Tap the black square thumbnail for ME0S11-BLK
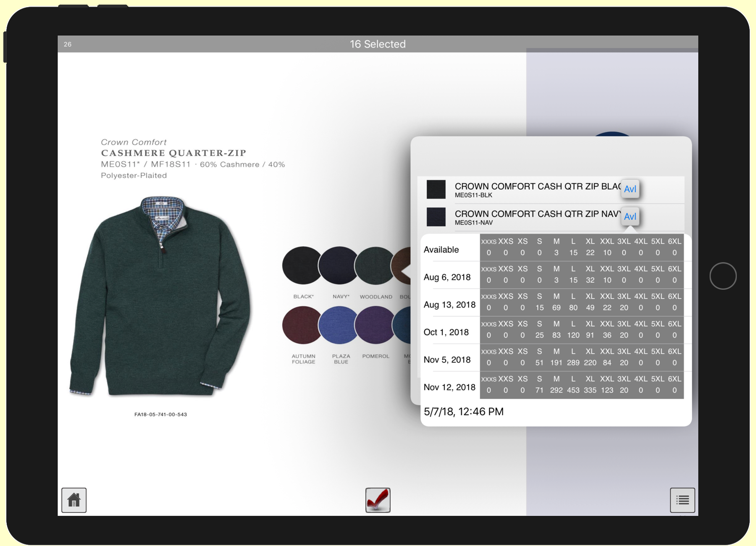756x546 pixels. tap(436, 189)
